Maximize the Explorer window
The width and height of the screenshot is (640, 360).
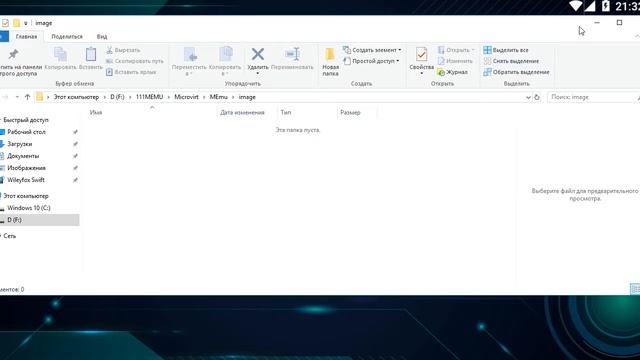tap(620, 23)
